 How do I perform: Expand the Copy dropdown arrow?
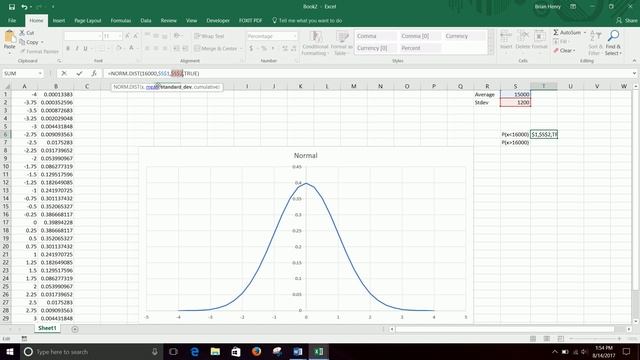coord(42,42)
